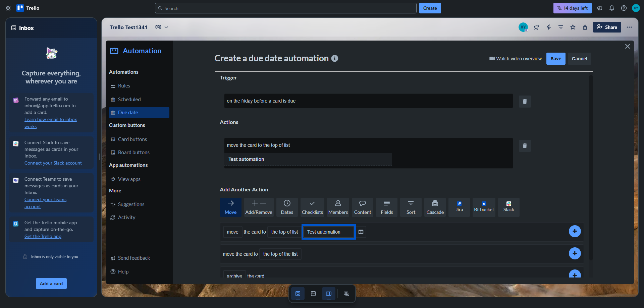Select the Cascade action category

[435, 207]
